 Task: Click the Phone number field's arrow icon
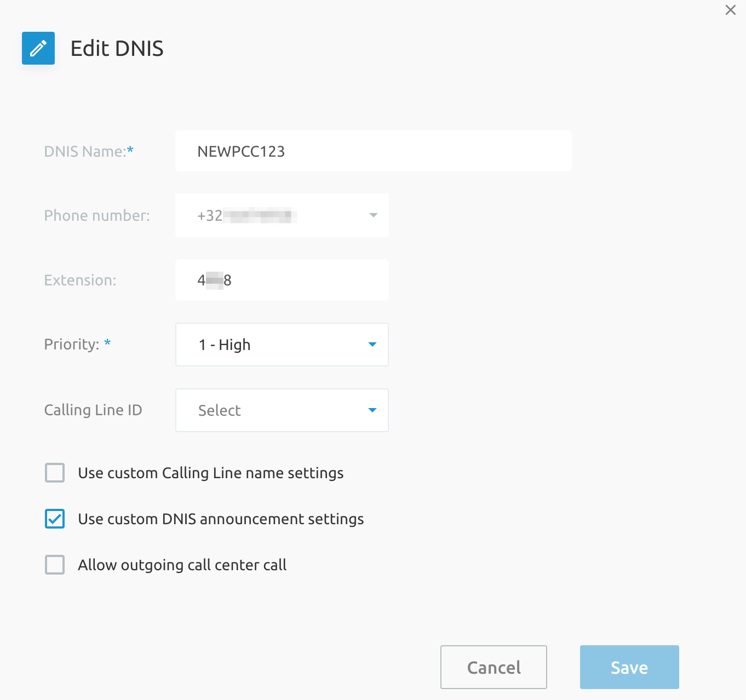coord(373,215)
